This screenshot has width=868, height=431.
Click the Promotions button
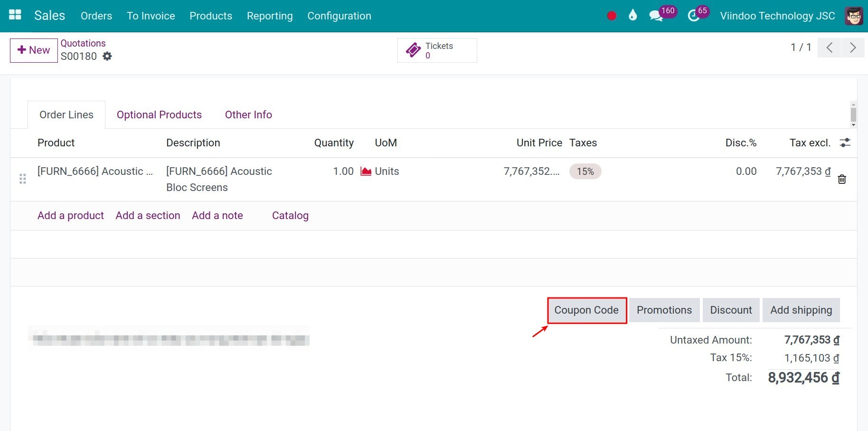(664, 310)
